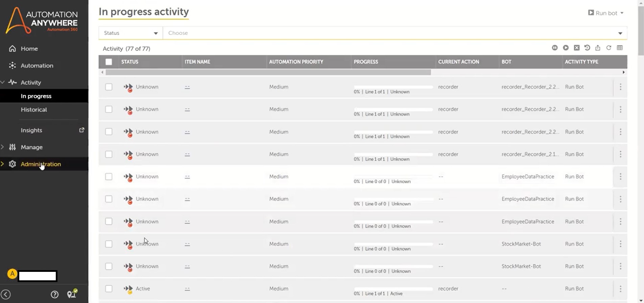Check the first recorder row's checkbox
Viewport: 644px width, 303px height.
(x=109, y=87)
